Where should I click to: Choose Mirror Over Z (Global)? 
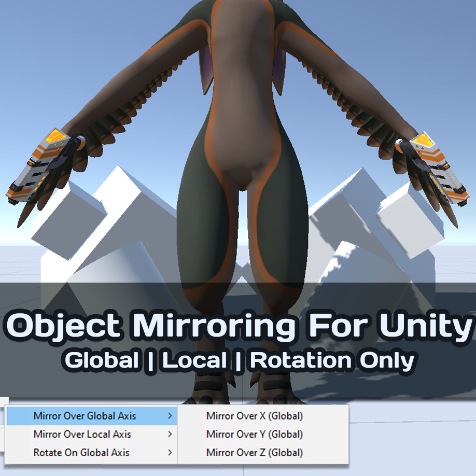click(x=263, y=452)
